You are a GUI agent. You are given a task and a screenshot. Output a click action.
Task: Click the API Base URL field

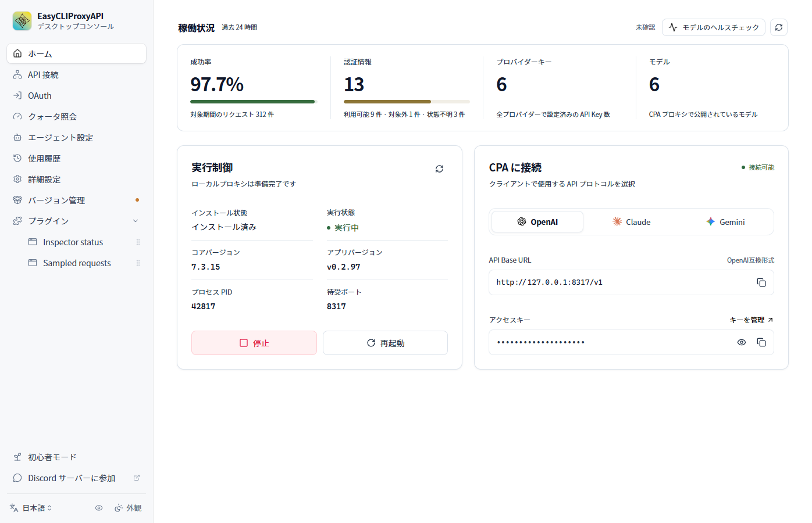point(631,282)
